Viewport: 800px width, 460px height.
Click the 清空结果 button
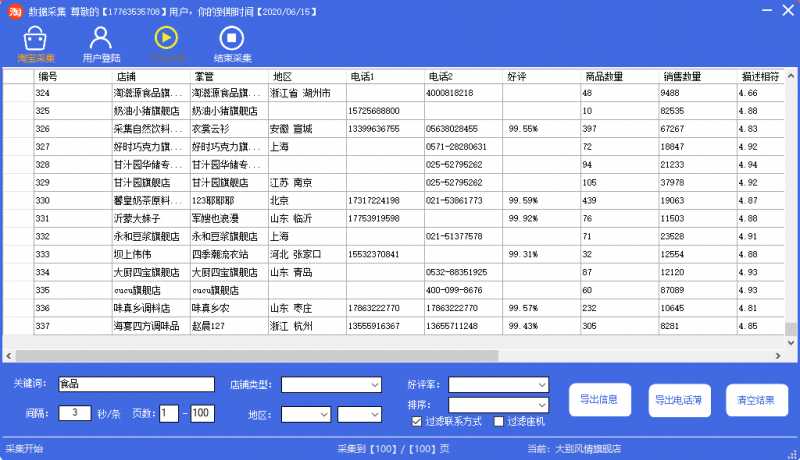pyautogui.click(x=756, y=400)
